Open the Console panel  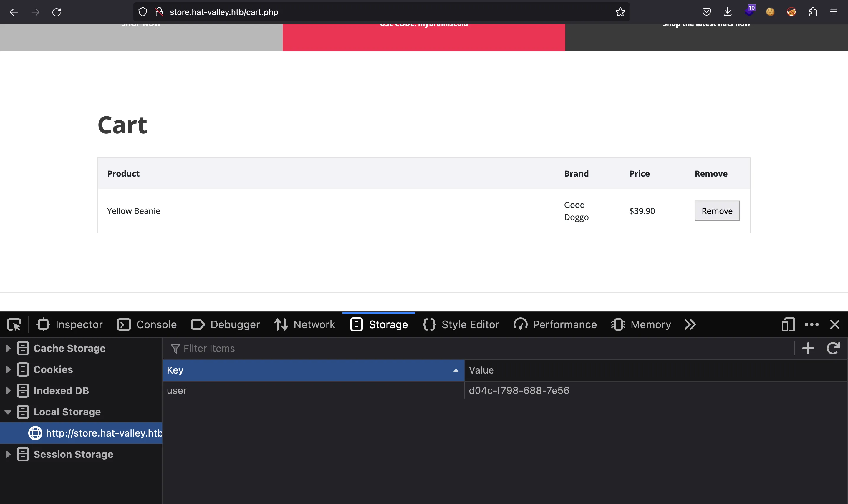156,325
